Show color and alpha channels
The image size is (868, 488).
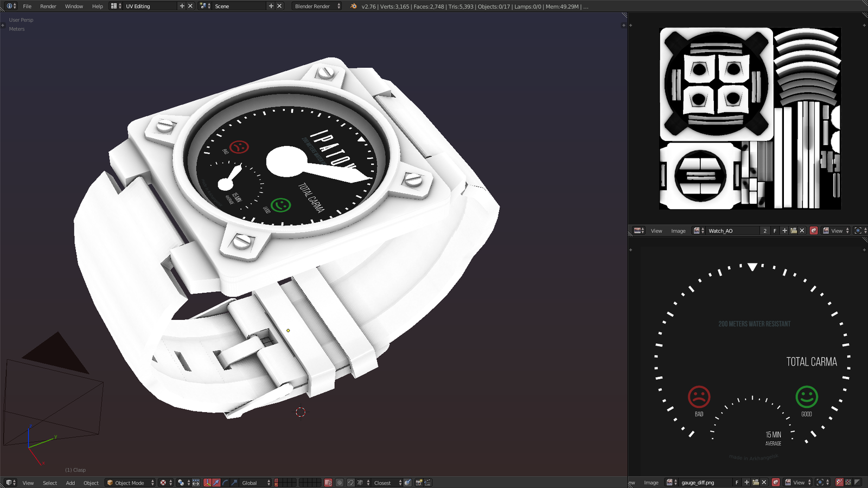(840, 483)
